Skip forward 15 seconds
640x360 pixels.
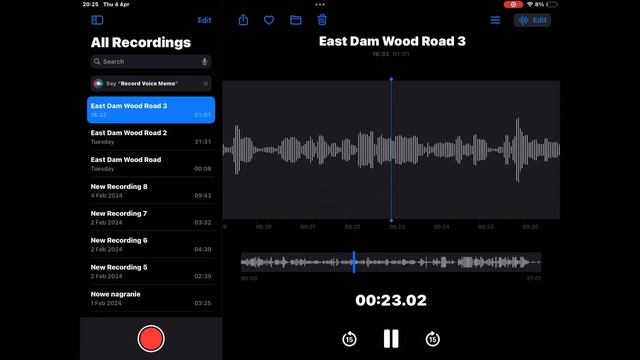[x=433, y=339]
